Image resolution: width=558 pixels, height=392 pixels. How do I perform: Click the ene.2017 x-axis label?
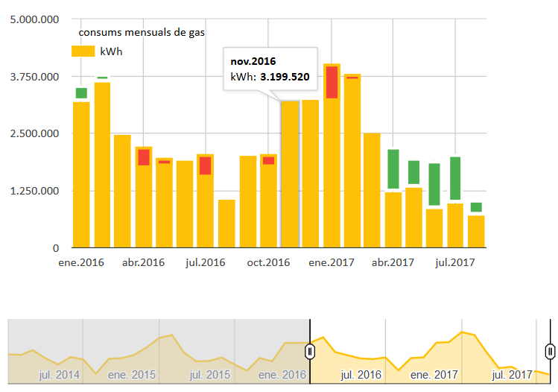[x=332, y=263]
